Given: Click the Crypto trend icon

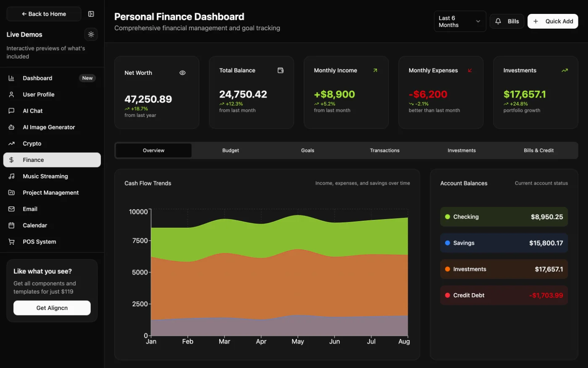Looking at the screenshot, I should (x=11, y=144).
